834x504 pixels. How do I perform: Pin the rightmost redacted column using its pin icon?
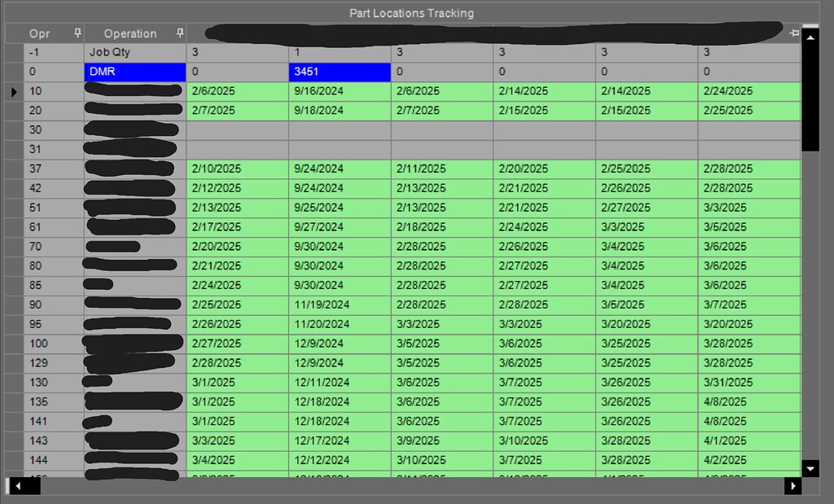[x=793, y=33]
